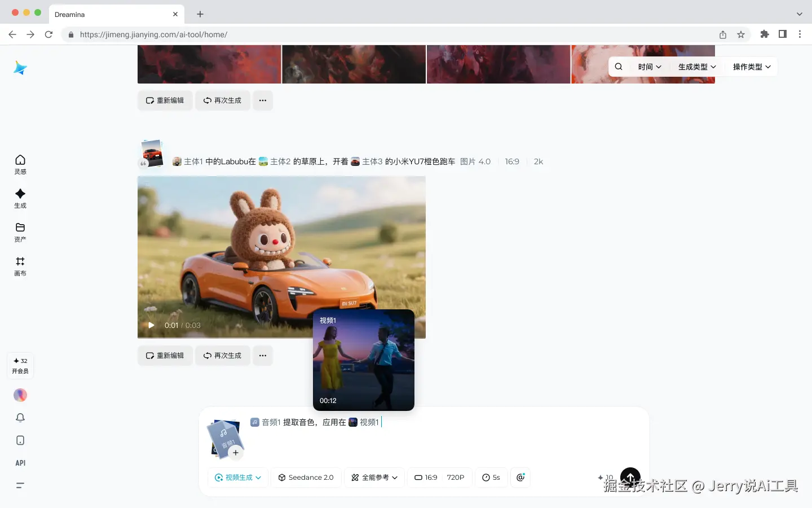Screen dimensions: 812x508
Task: Open the 灵感 sidebar section
Action: coord(20,164)
